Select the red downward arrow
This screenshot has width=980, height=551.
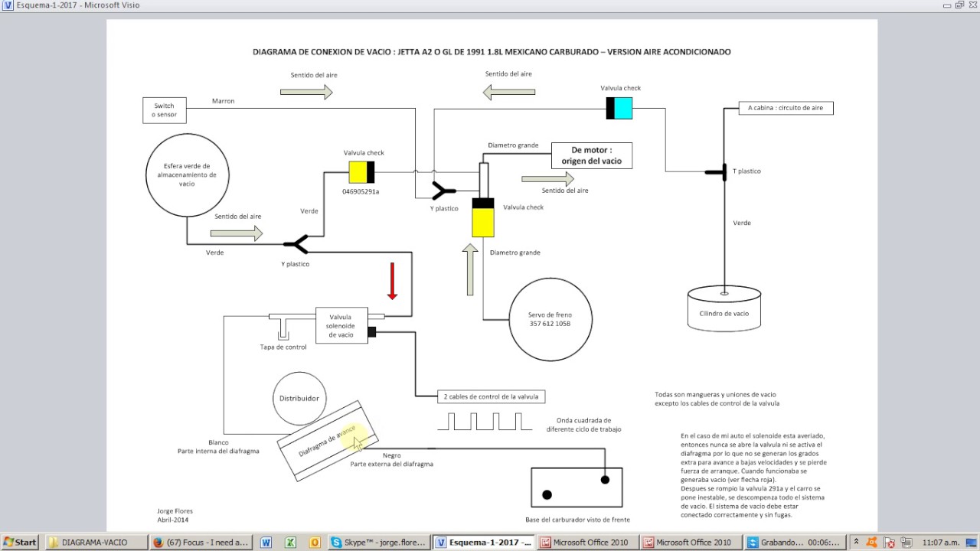pyautogui.click(x=392, y=281)
